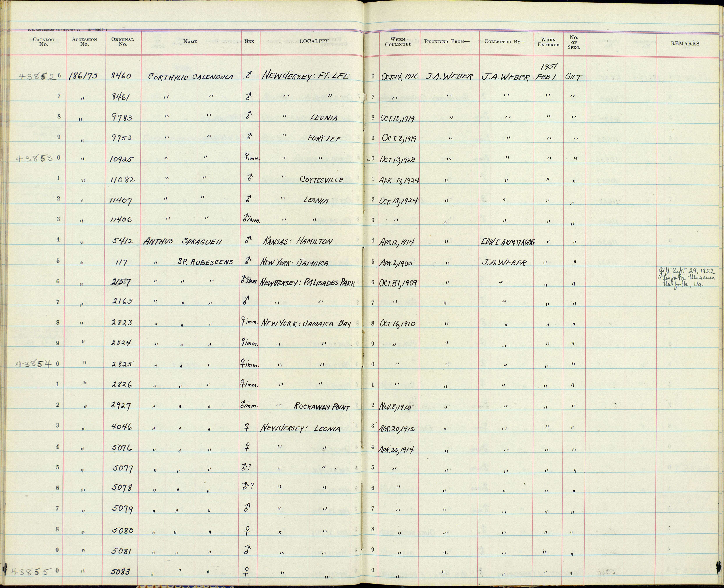Click original number '10925'
The width and height of the screenshot is (724, 588).
(x=122, y=160)
